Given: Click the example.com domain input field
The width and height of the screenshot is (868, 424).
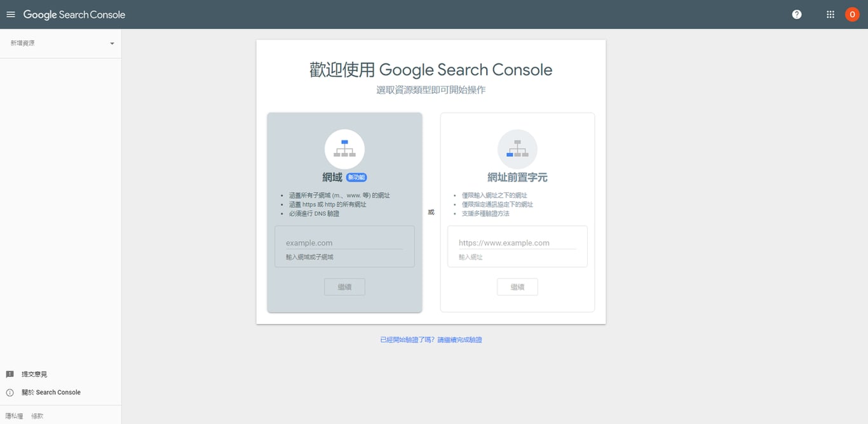Looking at the screenshot, I should point(344,243).
